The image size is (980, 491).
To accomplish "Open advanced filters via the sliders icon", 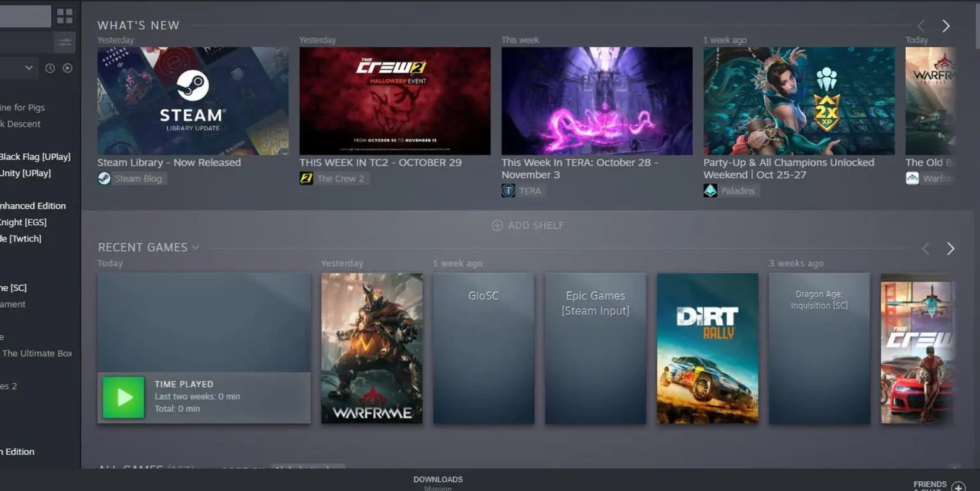I will pos(64,43).
